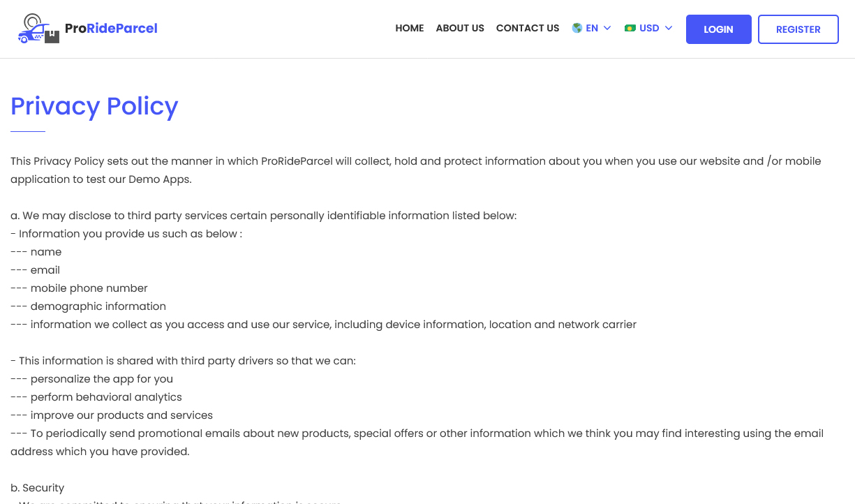
Task: Click the ProRideParcel taxi logo icon
Action: (x=38, y=29)
